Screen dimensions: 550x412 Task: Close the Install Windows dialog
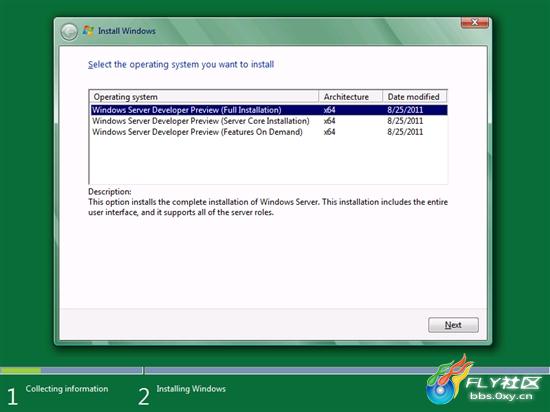click(x=475, y=22)
